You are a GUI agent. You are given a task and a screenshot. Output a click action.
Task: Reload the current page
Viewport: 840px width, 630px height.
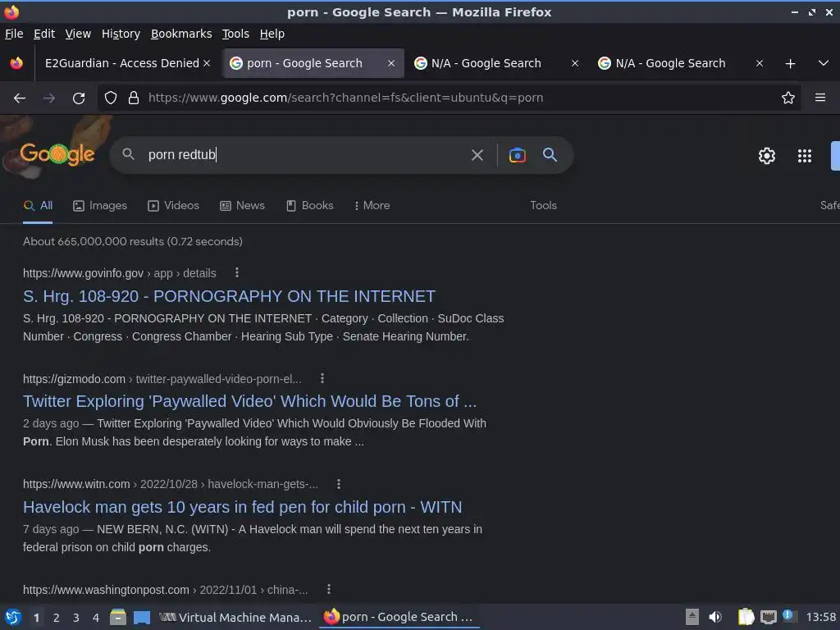(79, 98)
